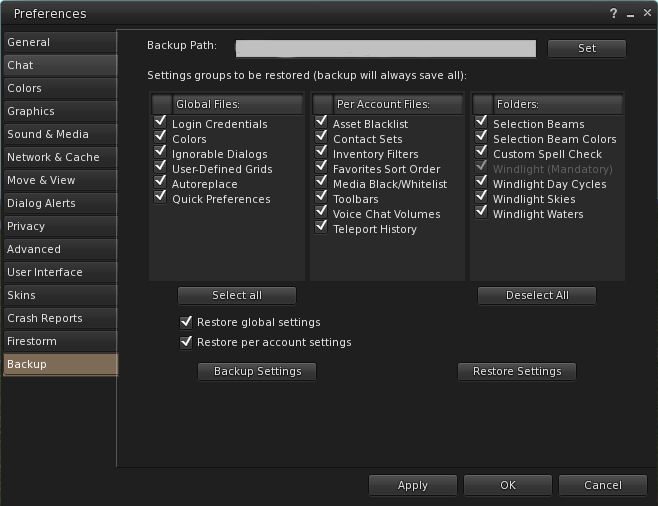Screen dimensions: 658x506
Task: Click the Backup Path input field
Action: (x=385, y=48)
